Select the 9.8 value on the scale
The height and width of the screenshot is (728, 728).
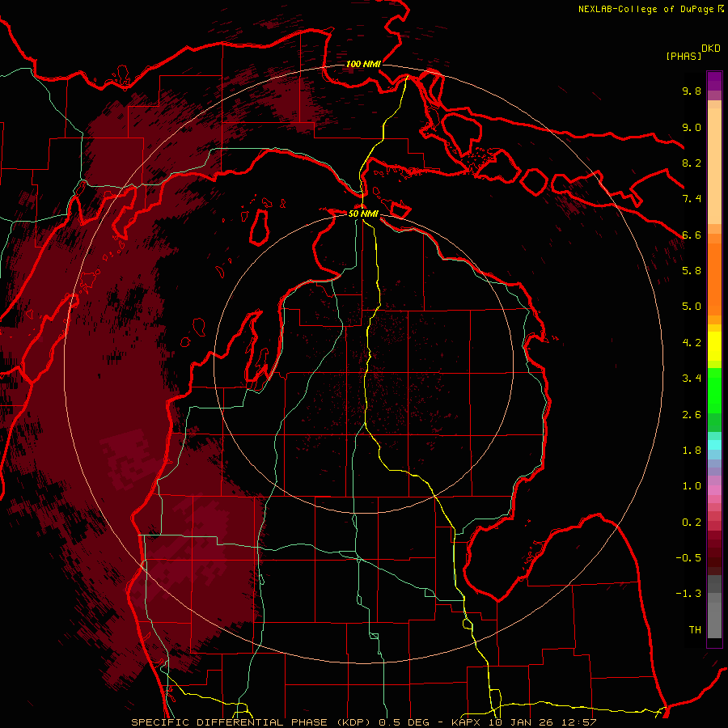692,91
